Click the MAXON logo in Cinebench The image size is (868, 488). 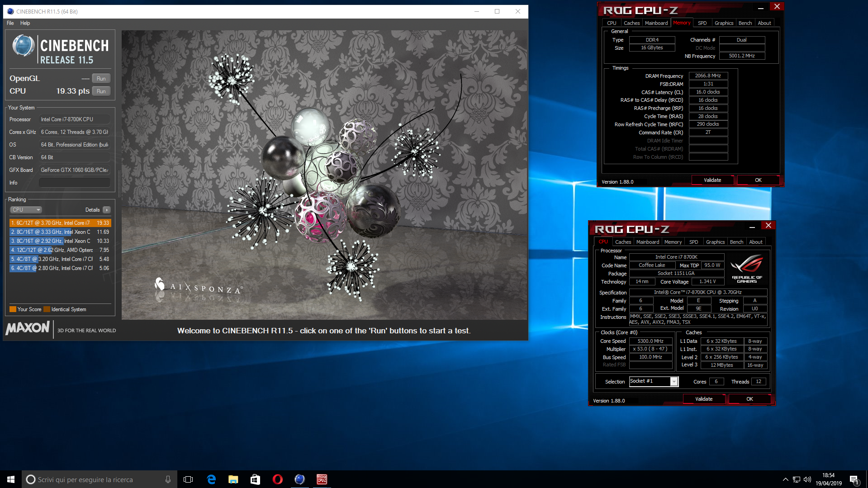[28, 327]
